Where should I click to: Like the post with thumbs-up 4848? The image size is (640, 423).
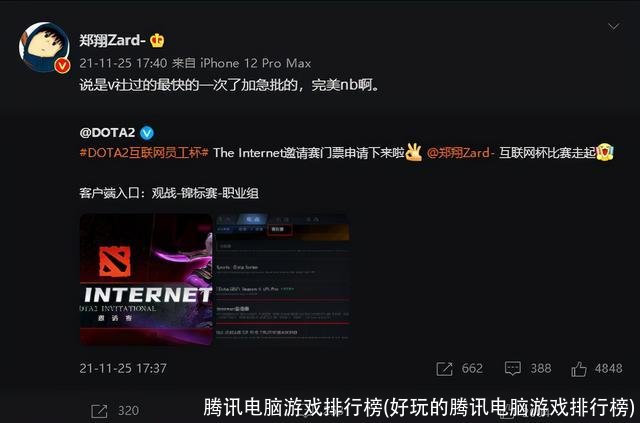point(579,369)
